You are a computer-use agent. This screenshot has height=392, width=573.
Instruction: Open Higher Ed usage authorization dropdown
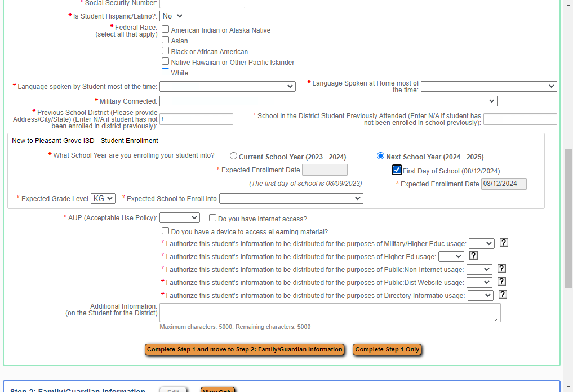451,257
